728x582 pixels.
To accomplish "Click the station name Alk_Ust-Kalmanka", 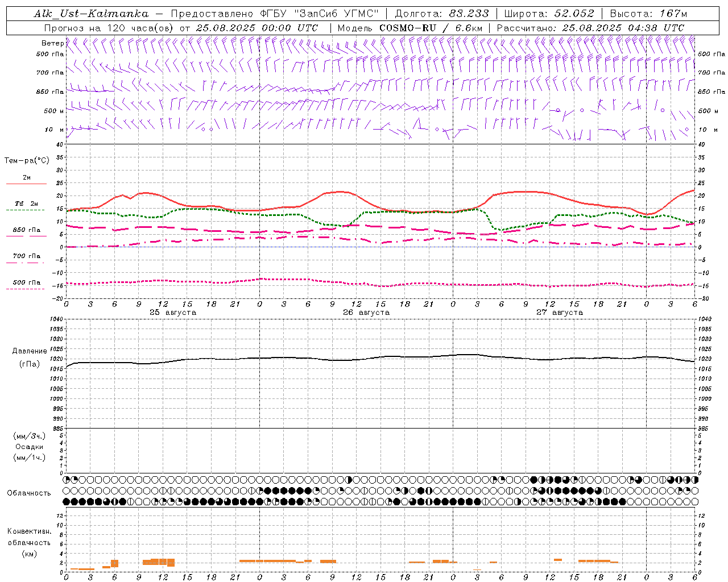I will (x=91, y=14).
